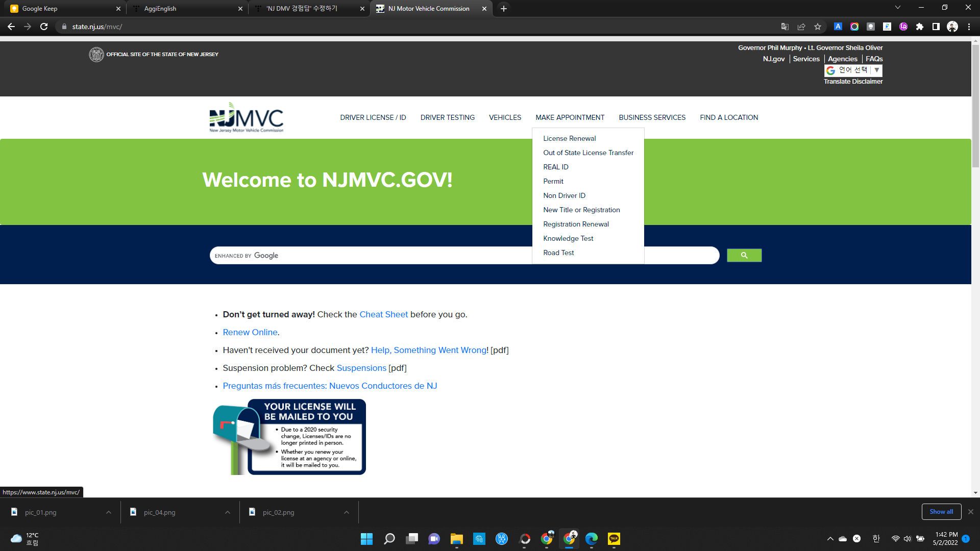Open File Explorer from taskbar

[x=456, y=539]
